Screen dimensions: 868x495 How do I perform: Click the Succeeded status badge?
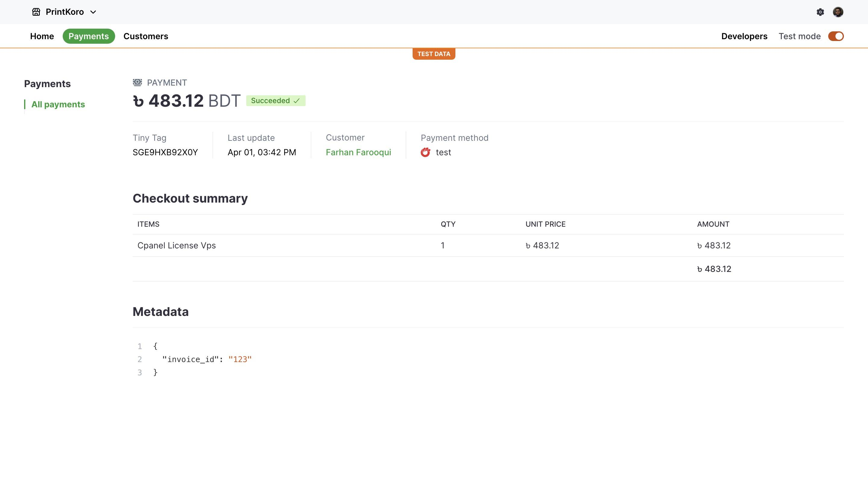pyautogui.click(x=275, y=101)
